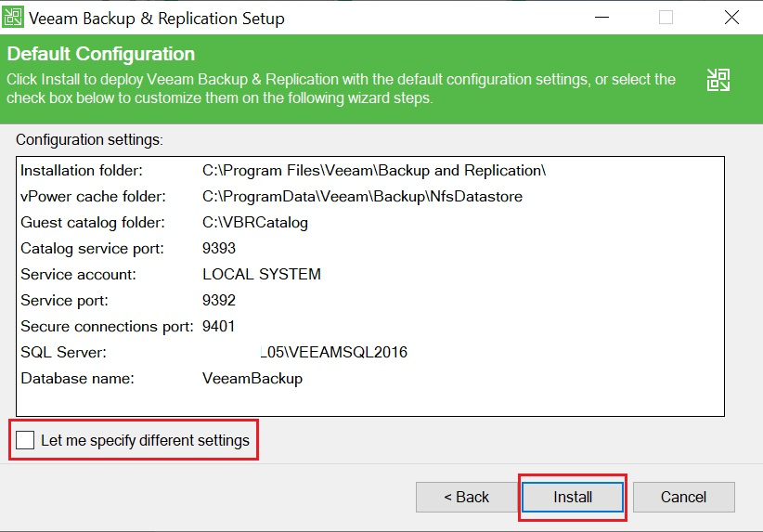Enable Let me specify different settings checkbox
The height and width of the screenshot is (532, 763).
coord(25,440)
